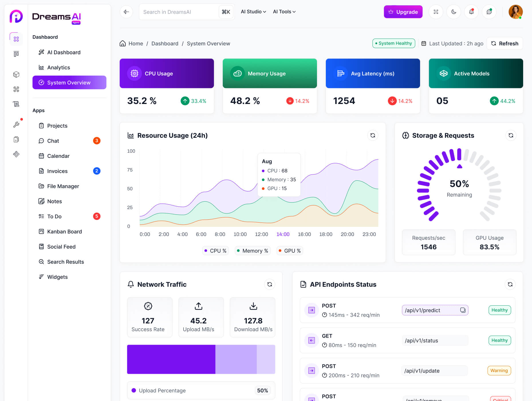This screenshot has height=401, width=532.
Task: Click the Dashboard breadcrumb link
Action: (x=165, y=44)
